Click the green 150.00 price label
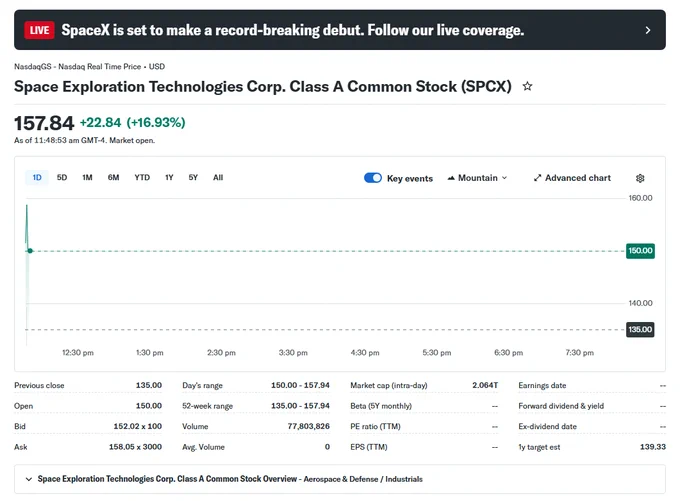Screen dimensions: 680x501 [x=640, y=251]
